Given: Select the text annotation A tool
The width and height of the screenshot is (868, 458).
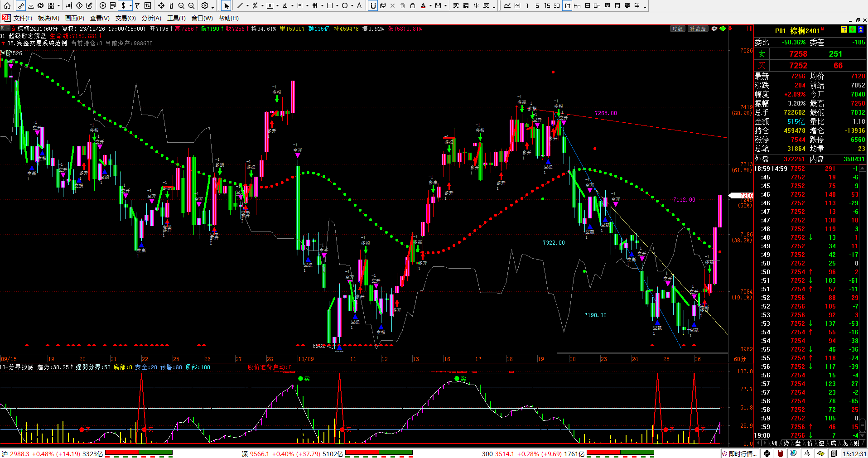Looking at the screenshot, I should click(x=359, y=5).
